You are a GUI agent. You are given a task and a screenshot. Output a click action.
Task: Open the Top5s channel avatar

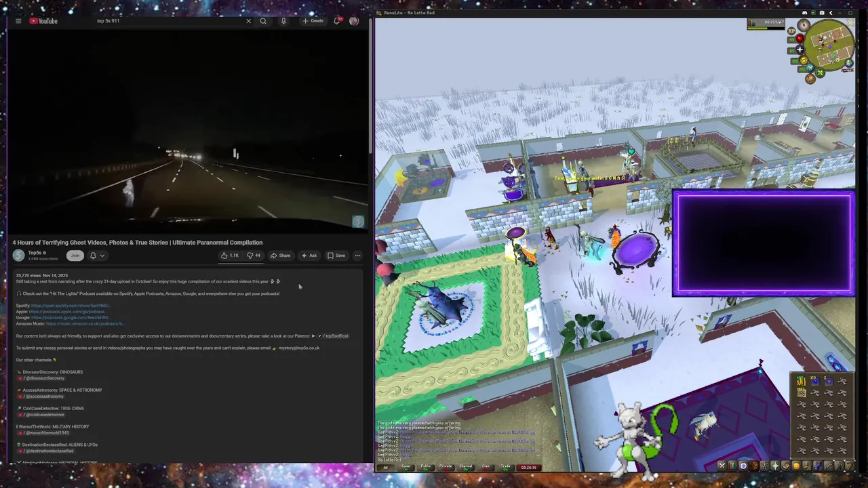click(18, 256)
